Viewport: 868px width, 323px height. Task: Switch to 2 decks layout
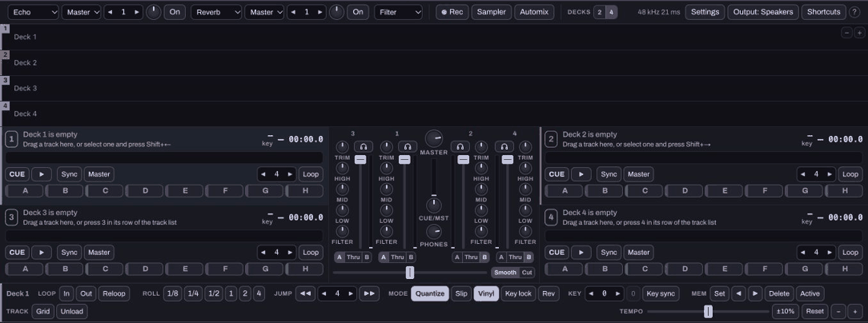[x=600, y=12]
